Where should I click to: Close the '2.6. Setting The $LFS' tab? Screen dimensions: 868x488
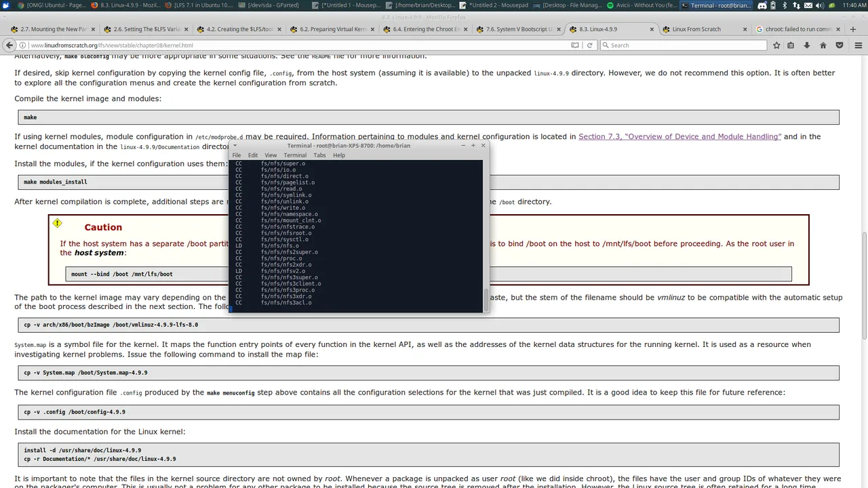(x=186, y=29)
